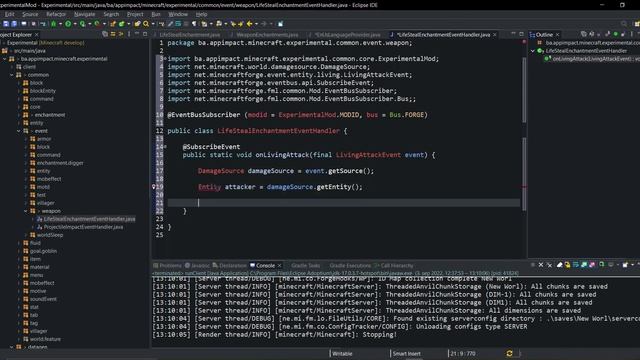Viewport: 640px width, 360px height.
Task: Switch to the Declaration tab
Action: tap(229, 265)
